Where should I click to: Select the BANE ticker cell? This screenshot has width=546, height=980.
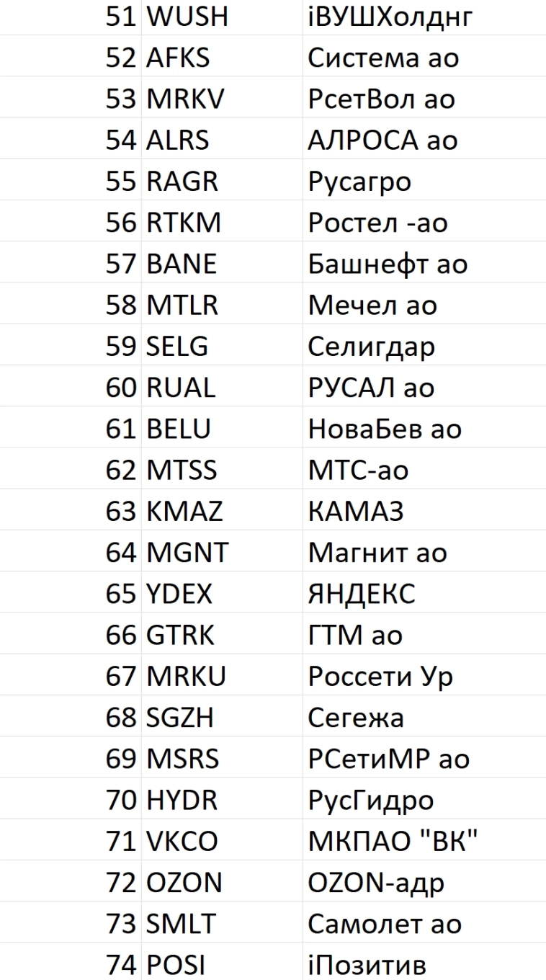[x=182, y=264]
